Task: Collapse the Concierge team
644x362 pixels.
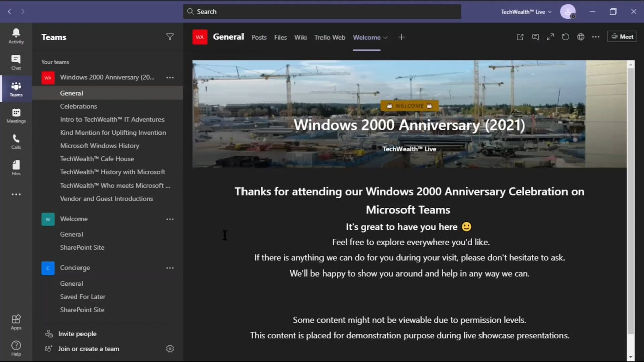Action: (x=75, y=268)
